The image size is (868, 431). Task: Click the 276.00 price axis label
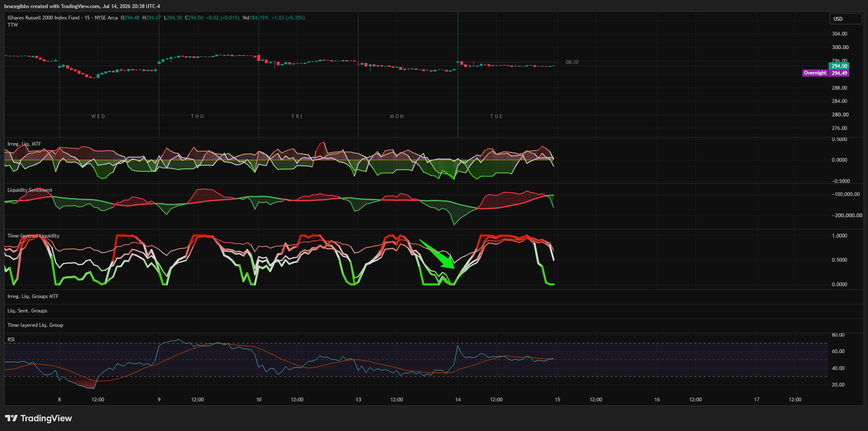click(x=840, y=128)
